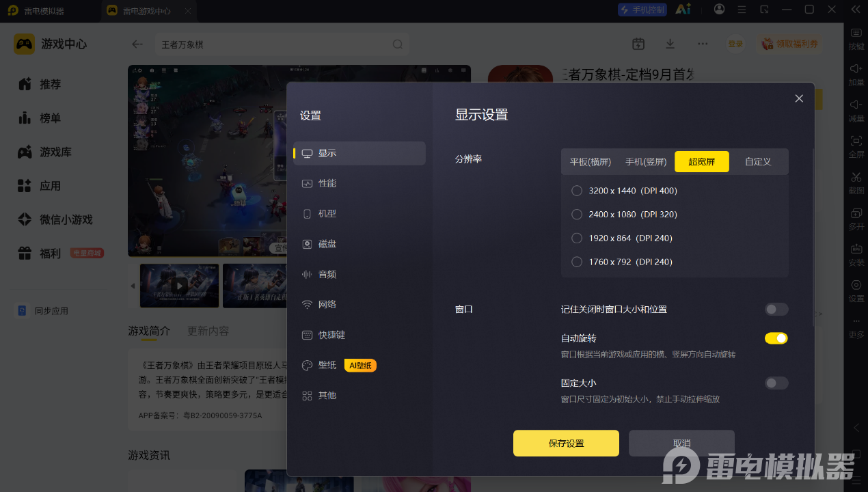This screenshot has height=492, width=868.
Task: Open the three-dot more options icon
Action: coord(703,44)
